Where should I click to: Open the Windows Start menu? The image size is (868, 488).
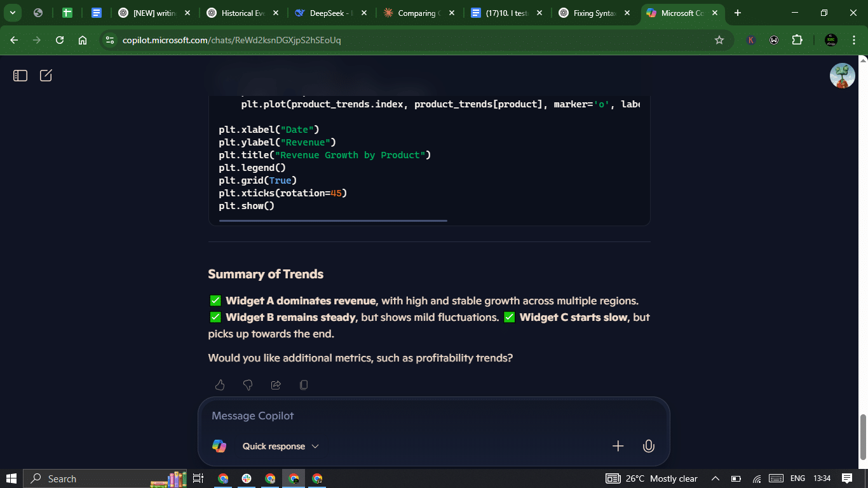click(11, 478)
